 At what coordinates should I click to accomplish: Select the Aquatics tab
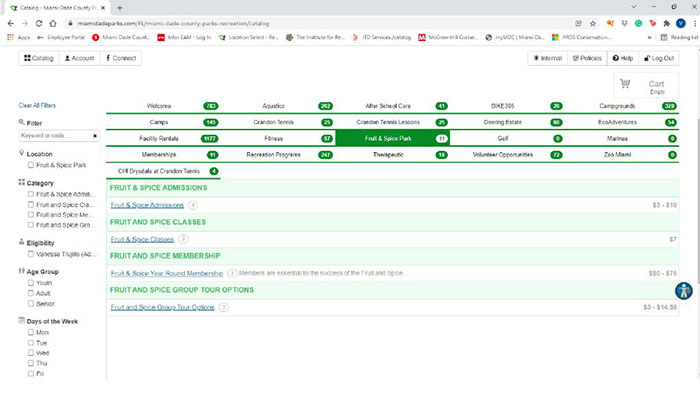tap(278, 106)
